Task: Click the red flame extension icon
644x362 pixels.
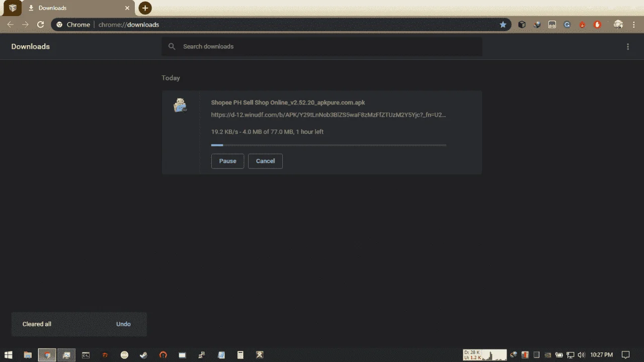Action: (582, 24)
